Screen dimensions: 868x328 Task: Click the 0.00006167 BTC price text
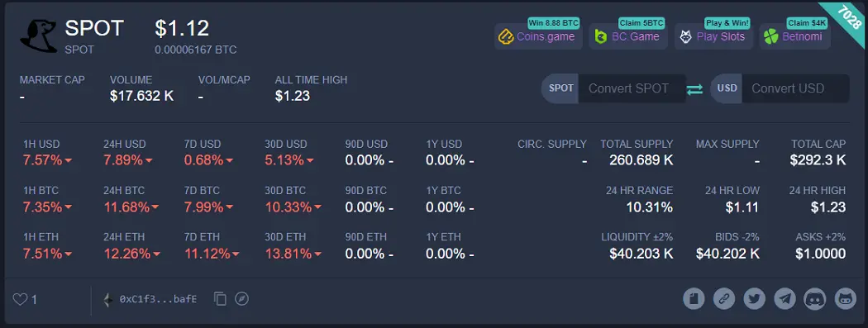point(196,50)
